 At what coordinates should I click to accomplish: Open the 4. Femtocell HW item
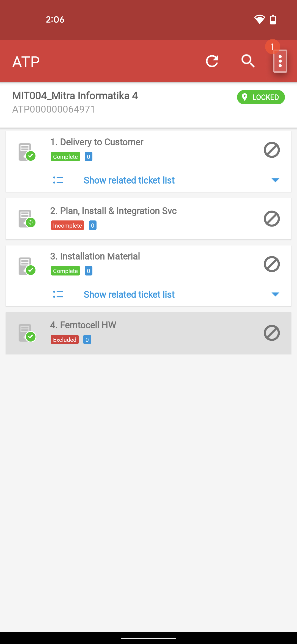[148, 333]
